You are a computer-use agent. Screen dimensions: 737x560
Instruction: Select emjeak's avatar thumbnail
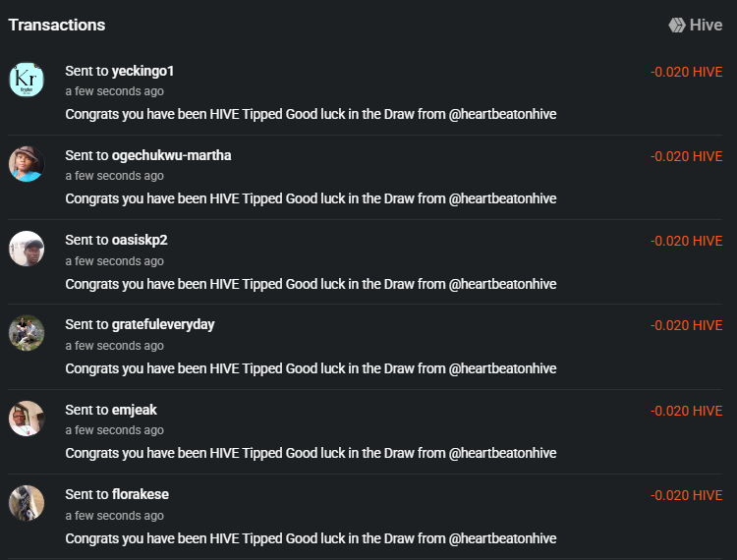coord(27,419)
